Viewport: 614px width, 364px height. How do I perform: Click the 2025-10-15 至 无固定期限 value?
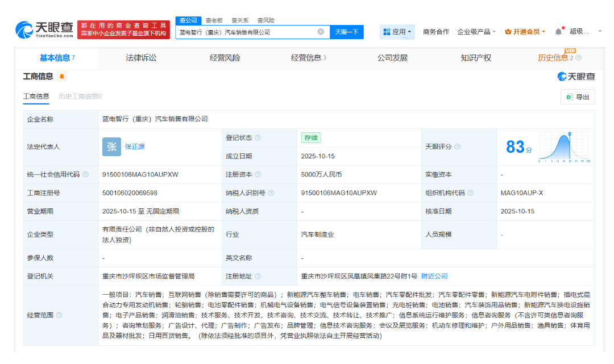140,211
